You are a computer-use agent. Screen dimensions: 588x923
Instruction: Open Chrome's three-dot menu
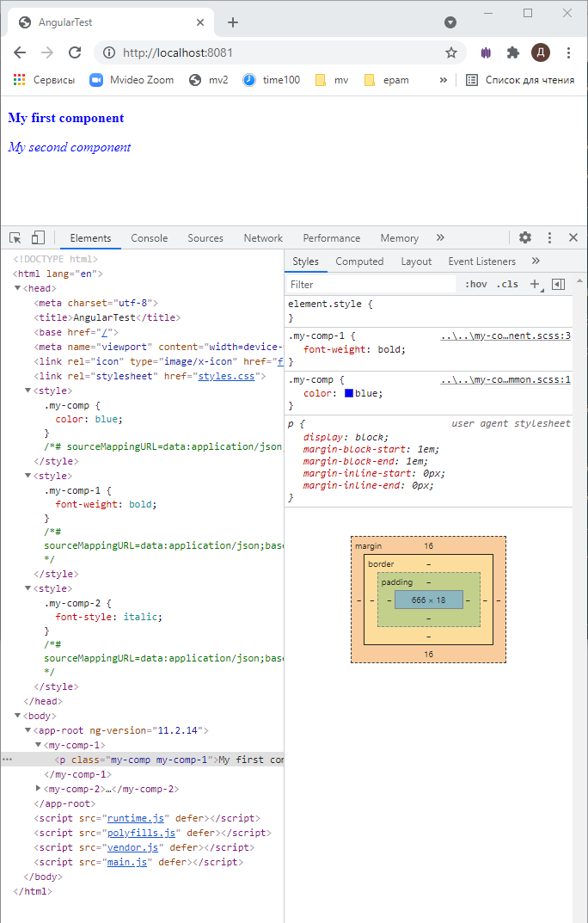[568, 53]
